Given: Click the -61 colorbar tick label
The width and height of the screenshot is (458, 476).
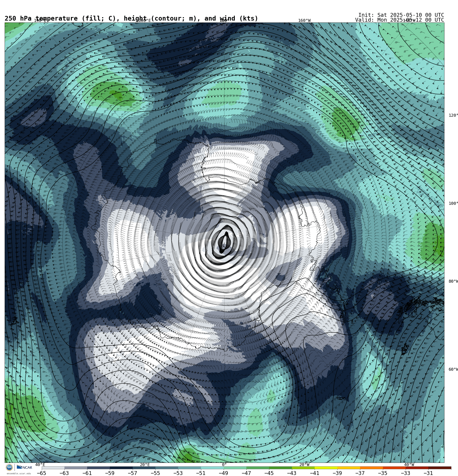Looking at the screenshot, I should point(87,473).
